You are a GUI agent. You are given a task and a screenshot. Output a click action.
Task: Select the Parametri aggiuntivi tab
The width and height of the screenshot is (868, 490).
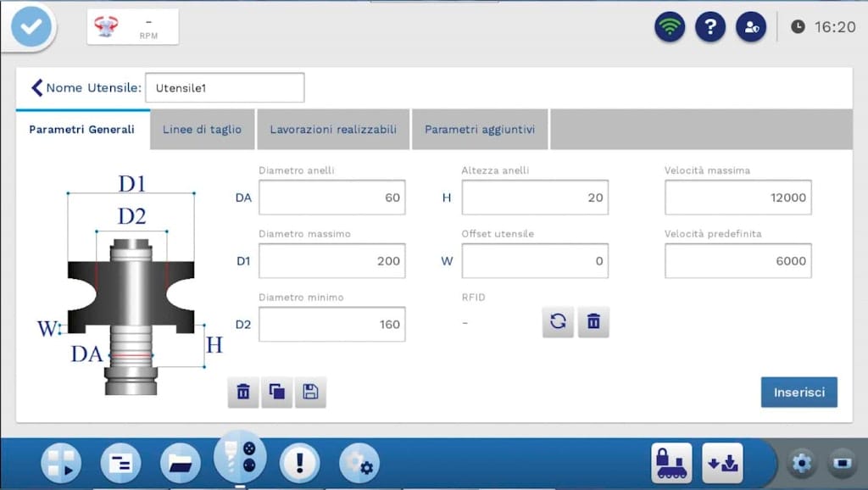(x=480, y=130)
